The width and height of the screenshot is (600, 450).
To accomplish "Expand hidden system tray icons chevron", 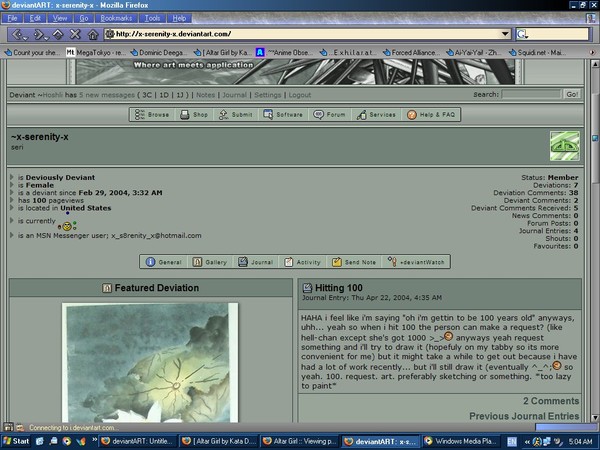I will 527,442.
